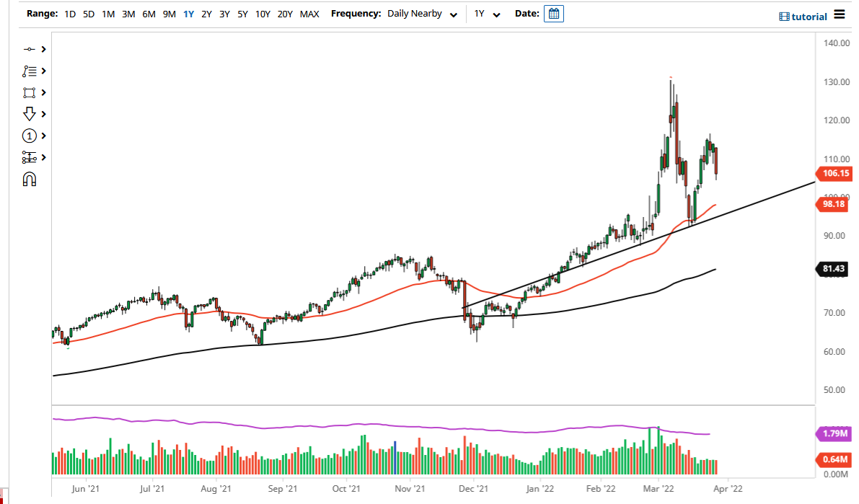Click the 98.18 moving average price label

click(x=833, y=204)
